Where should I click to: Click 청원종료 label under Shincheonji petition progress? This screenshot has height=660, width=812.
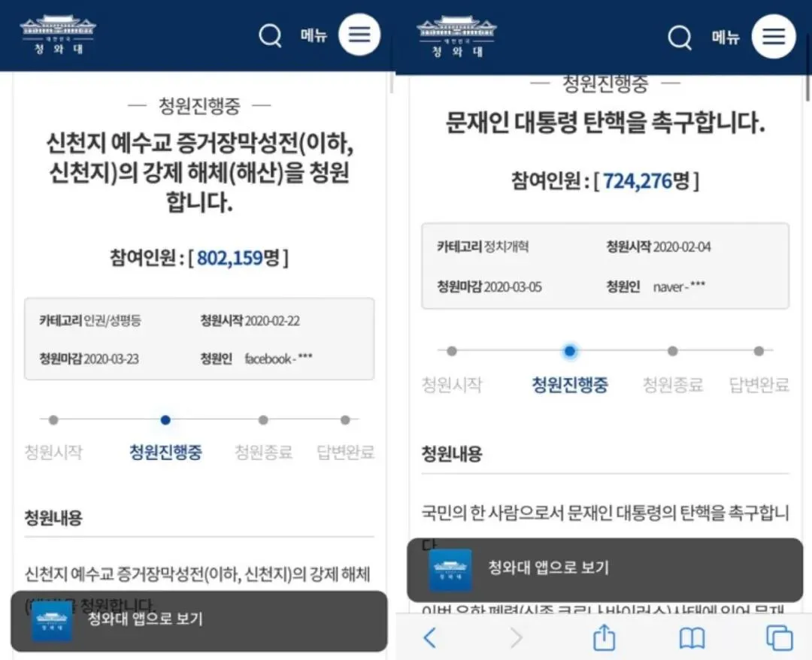[264, 452]
